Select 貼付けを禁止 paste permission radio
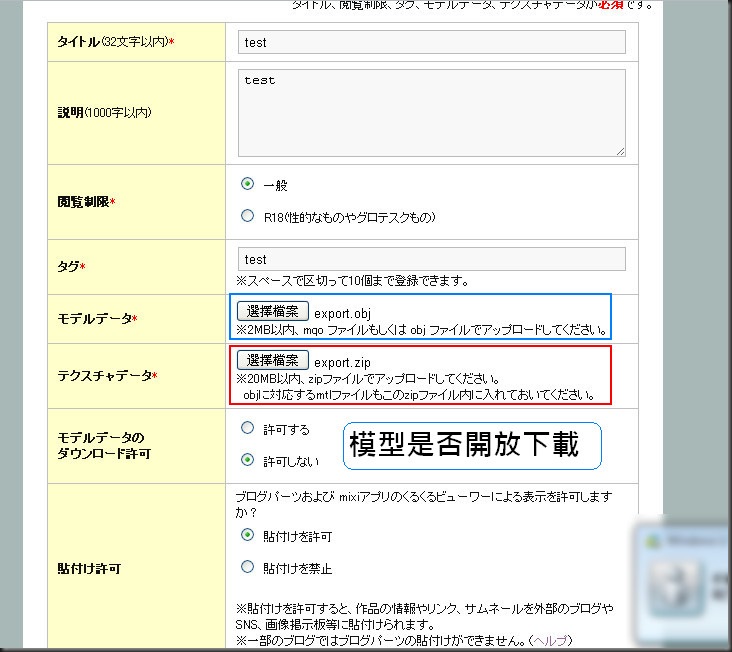 click(247, 567)
